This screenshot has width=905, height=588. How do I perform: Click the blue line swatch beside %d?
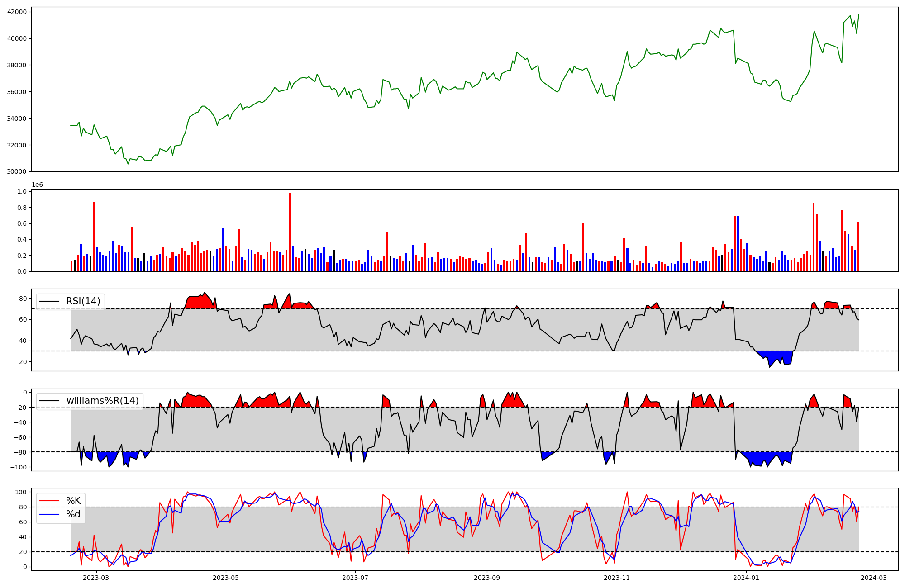[49, 515]
